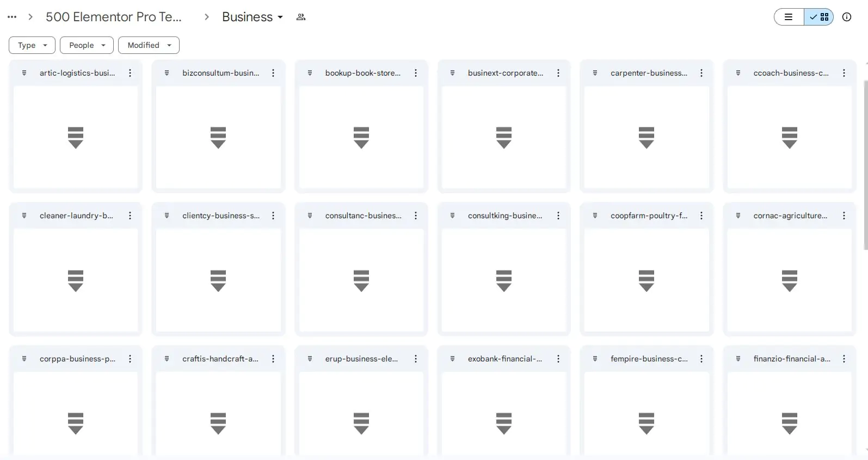Open more actions for coopfarm-poultry file

[701, 216]
